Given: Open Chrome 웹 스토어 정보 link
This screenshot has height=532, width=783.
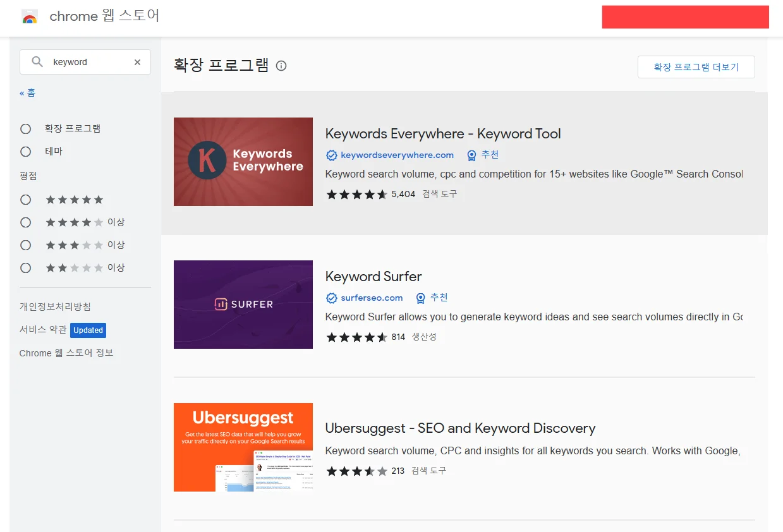Looking at the screenshot, I should [x=66, y=353].
